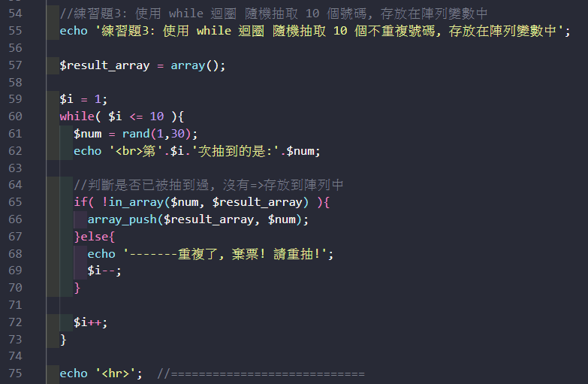Click line number 60 in the gutter
Screen dimensions: 588x384
point(15,116)
